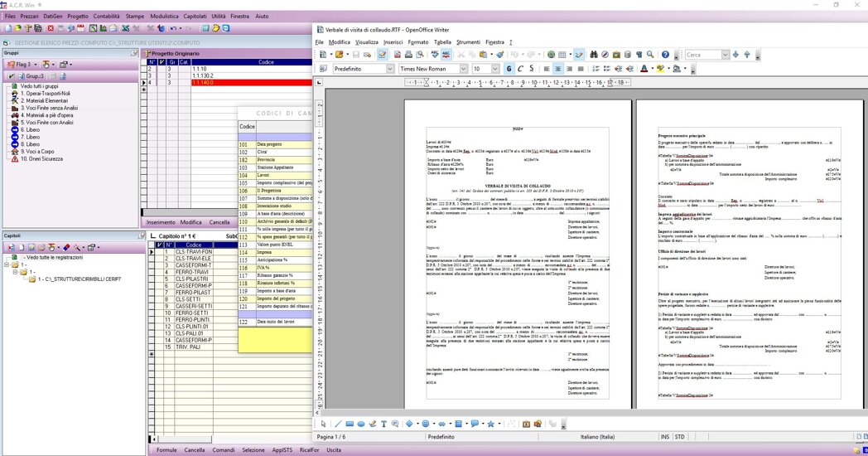Click the Formule button in bottom bar
The width and height of the screenshot is (868, 456).
click(x=166, y=450)
